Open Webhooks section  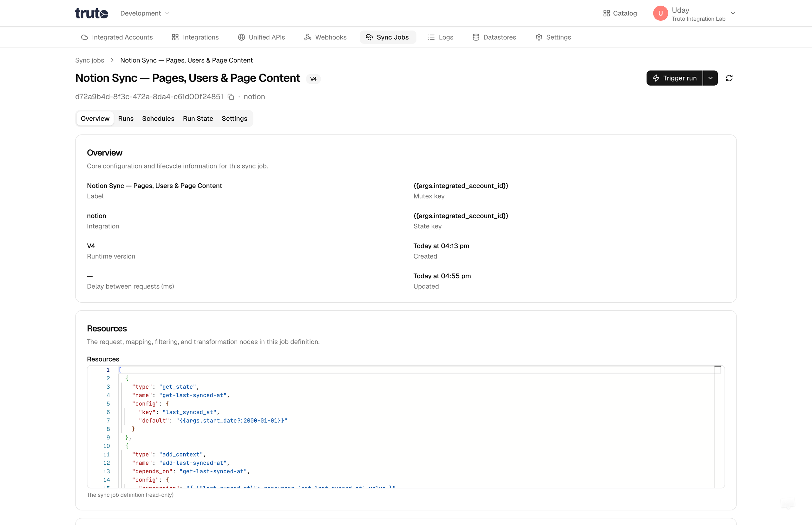pos(325,37)
